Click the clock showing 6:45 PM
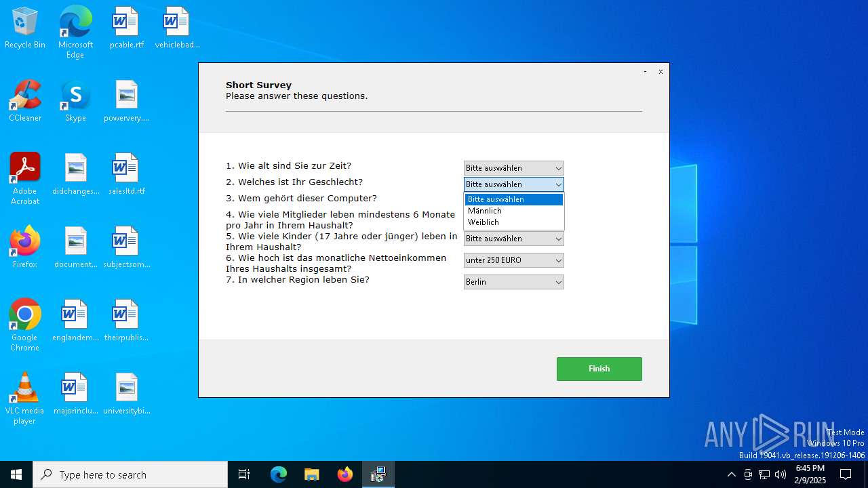 pos(810,474)
